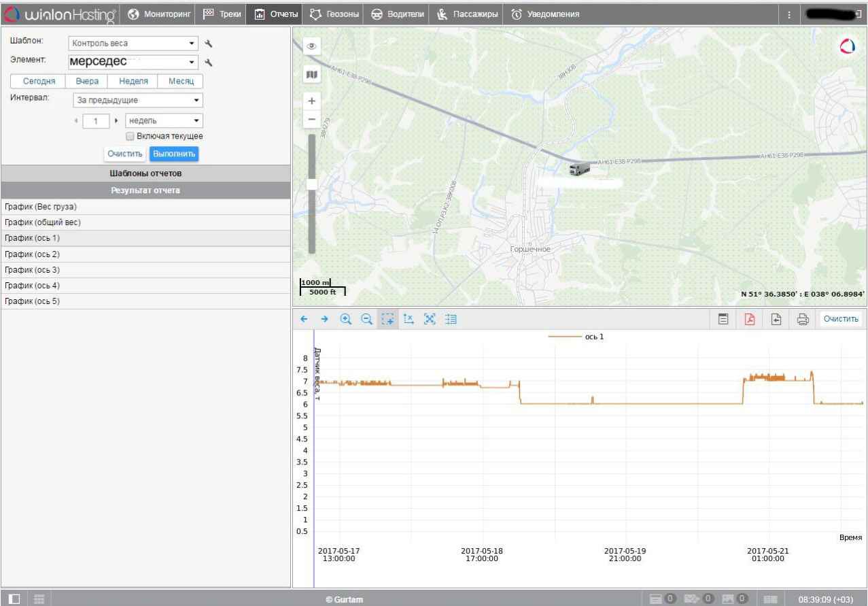Open the Интервал dropdown За предыдущие
868x606 pixels.
click(x=137, y=101)
